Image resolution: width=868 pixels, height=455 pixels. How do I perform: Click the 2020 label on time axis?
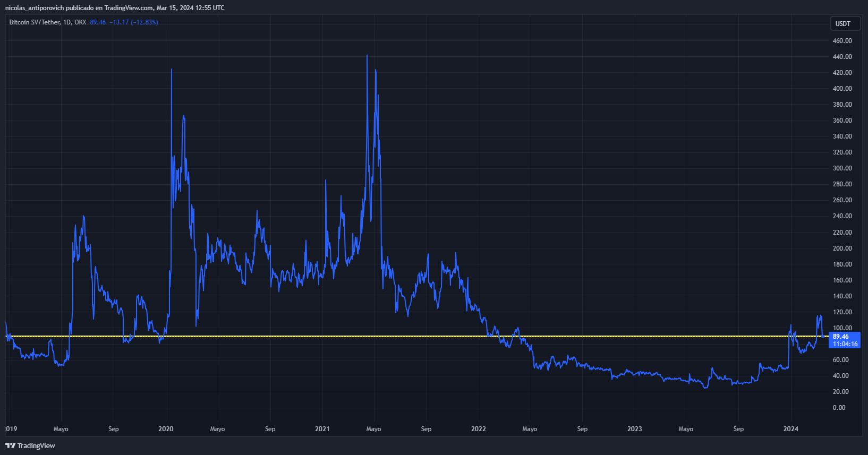(166, 429)
